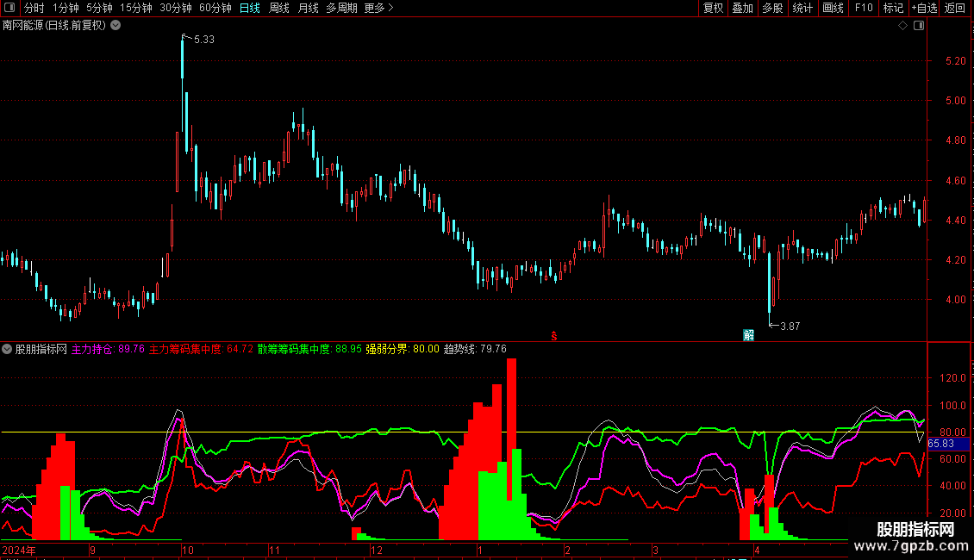
Task: Open the 多周期 multi-period view
Action: point(341,8)
